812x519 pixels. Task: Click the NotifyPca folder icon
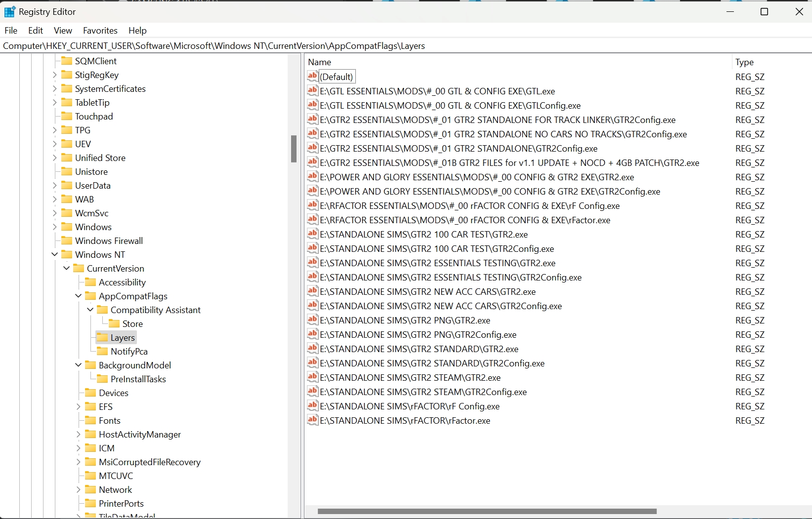click(x=102, y=351)
